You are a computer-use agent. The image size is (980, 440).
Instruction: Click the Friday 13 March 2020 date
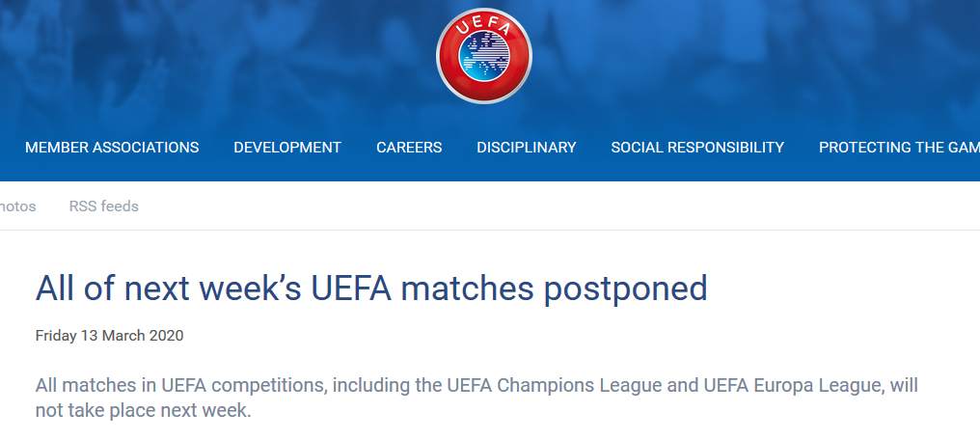click(109, 336)
